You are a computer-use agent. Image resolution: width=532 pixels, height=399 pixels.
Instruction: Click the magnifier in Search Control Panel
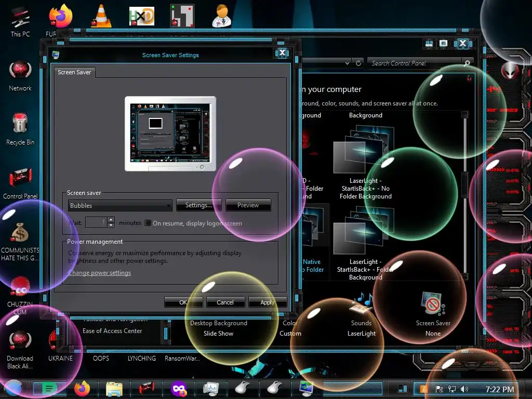click(x=467, y=63)
